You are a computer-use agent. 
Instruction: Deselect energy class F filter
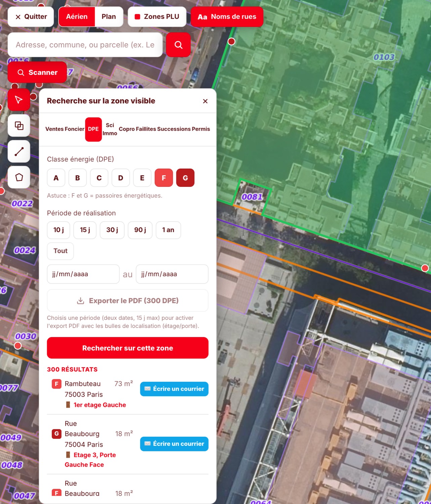coord(164,178)
